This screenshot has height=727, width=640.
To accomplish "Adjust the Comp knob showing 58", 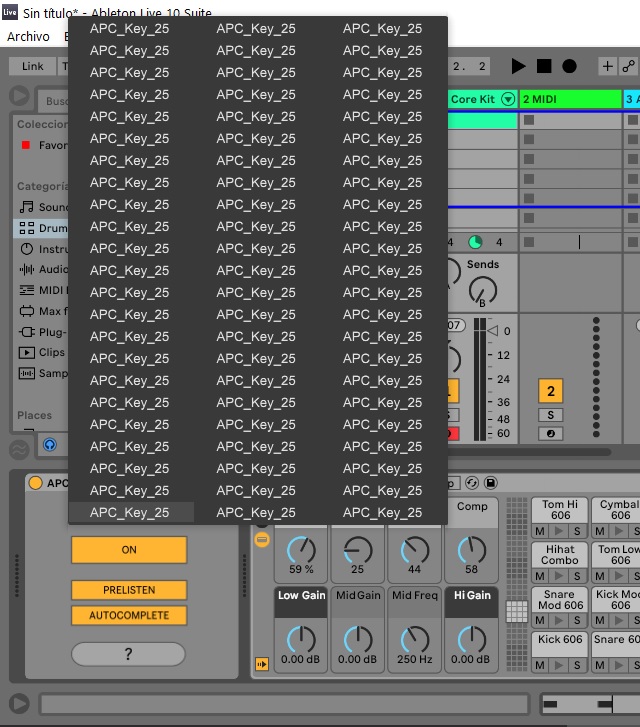I will (472, 550).
